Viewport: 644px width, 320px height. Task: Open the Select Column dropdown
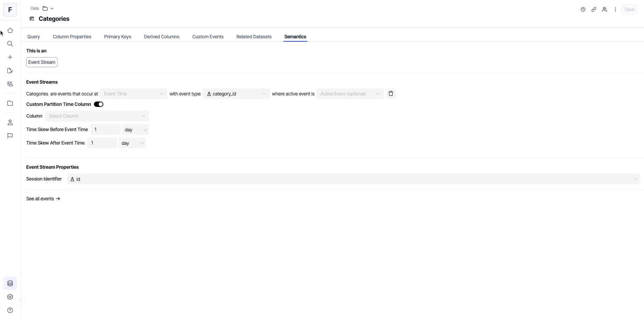tap(97, 116)
